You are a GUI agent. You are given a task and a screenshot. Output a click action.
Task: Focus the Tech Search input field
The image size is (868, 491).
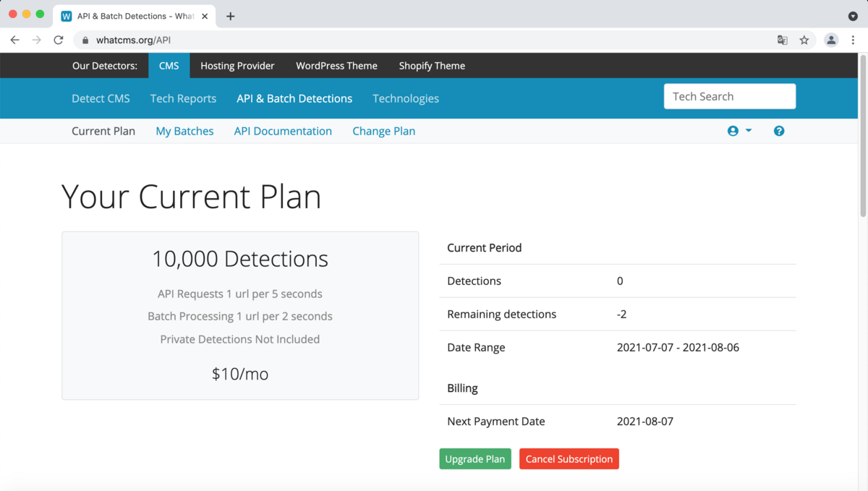[729, 96]
